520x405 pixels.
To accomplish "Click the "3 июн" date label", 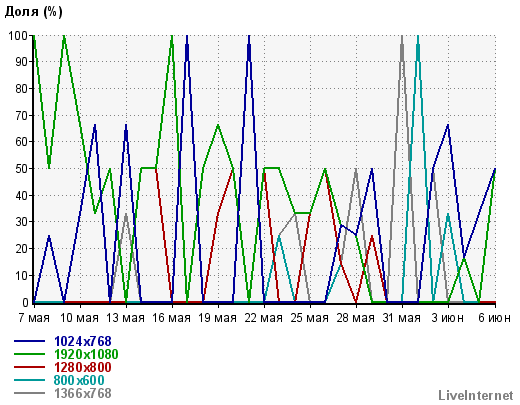I will click(x=448, y=318).
